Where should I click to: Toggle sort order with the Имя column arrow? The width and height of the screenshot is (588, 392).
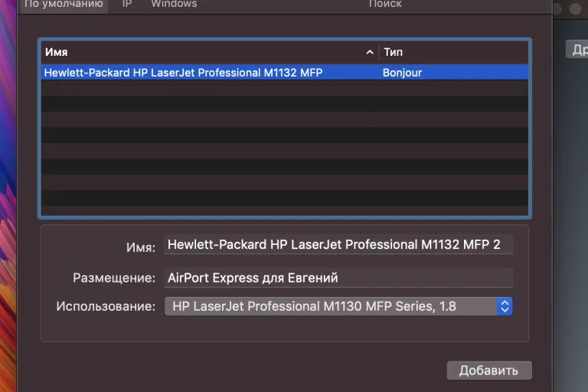click(370, 53)
